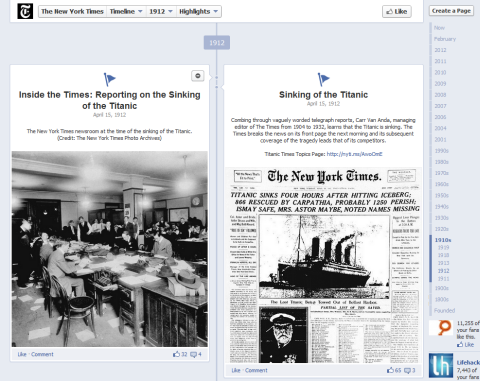
Task: Select the 1920s decade in navigator
Action: pyautogui.click(x=442, y=229)
